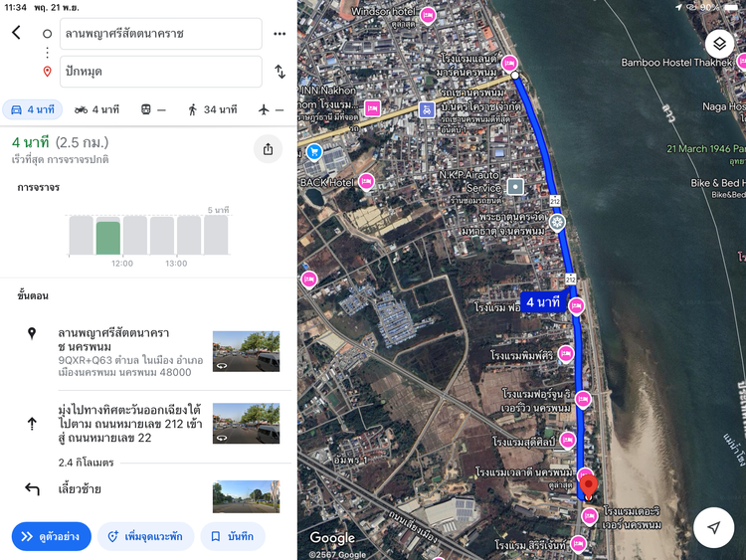This screenshot has width=746, height=560.
Task: Tap the car rental blue icon on map
Action: click(x=427, y=109)
